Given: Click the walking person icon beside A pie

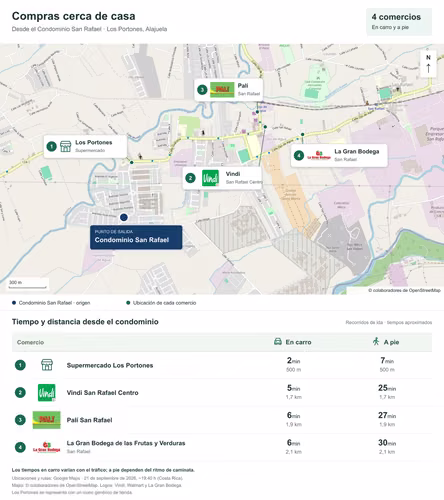Looking at the screenshot, I should coord(376,341).
